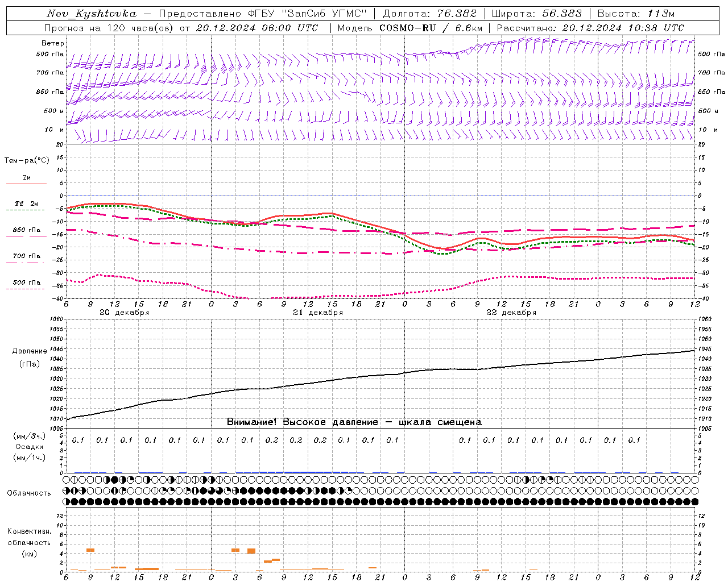
Task: Select the elevation text Высота: 113м
Action: point(636,14)
